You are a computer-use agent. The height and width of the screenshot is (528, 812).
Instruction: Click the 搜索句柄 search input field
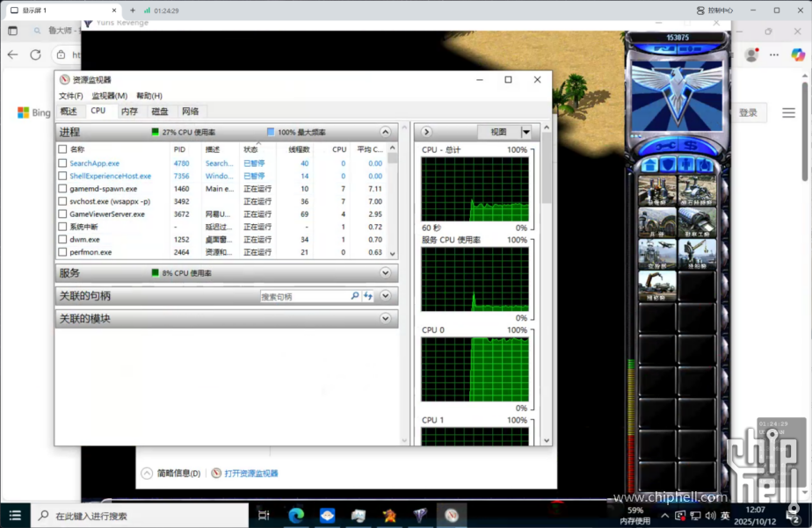point(304,297)
